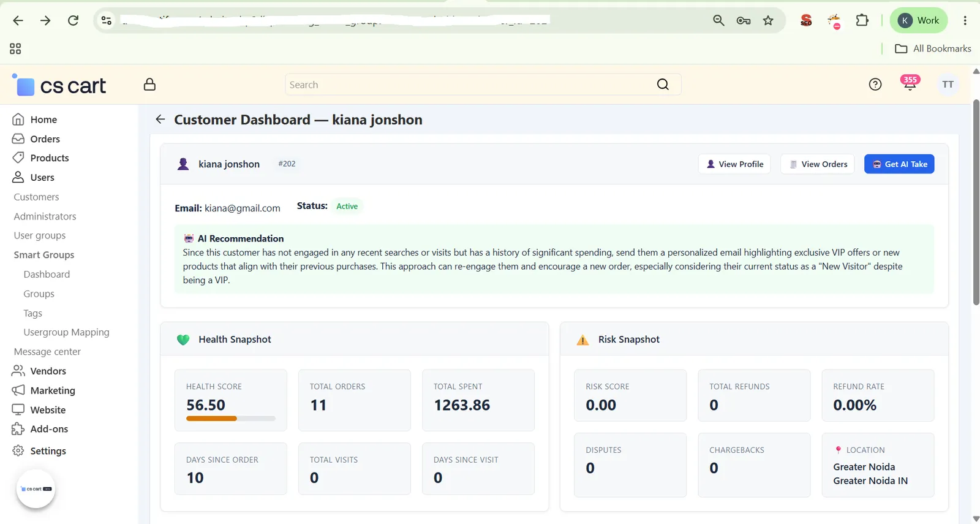This screenshot has height=524, width=980.
Task: Open Products in the sidebar
Action: click(40, 158)
